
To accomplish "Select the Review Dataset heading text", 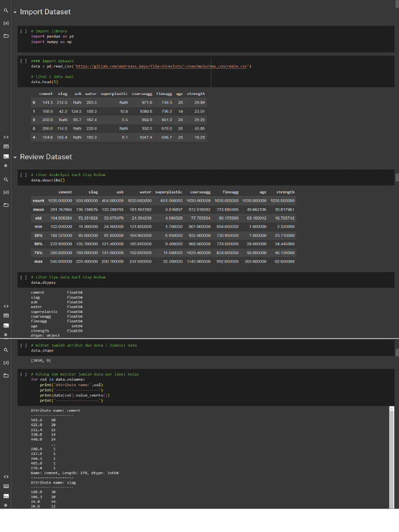I will tap(46, 157).
